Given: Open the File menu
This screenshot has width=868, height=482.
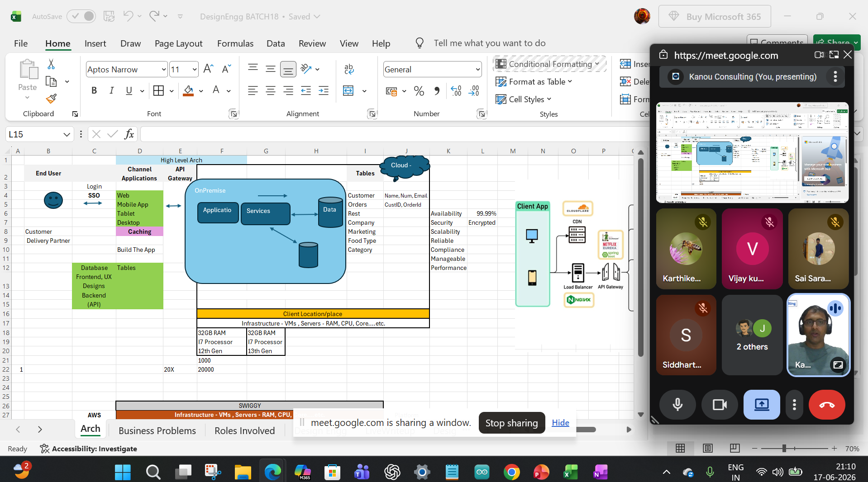Looking at the screenshot, I should tap(21, 43).
